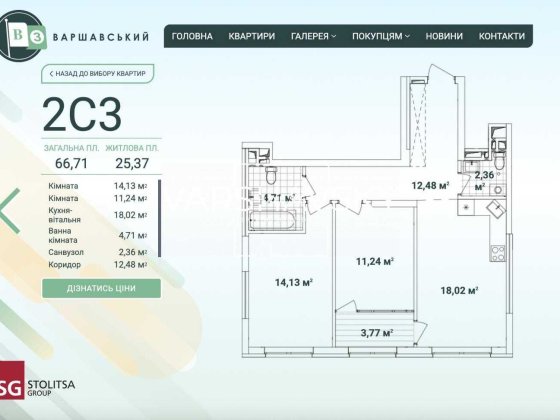Click the 11,24 м² label on plan

pos(375,261)
